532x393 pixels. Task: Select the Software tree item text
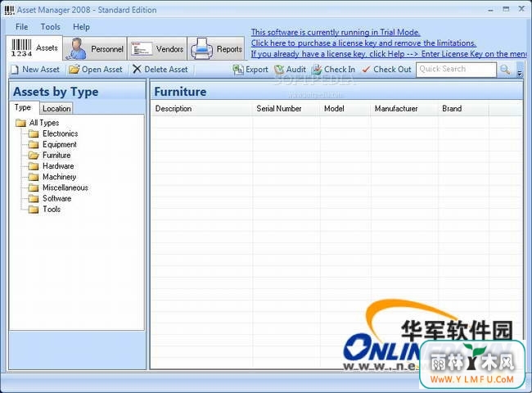pos(56,198)
